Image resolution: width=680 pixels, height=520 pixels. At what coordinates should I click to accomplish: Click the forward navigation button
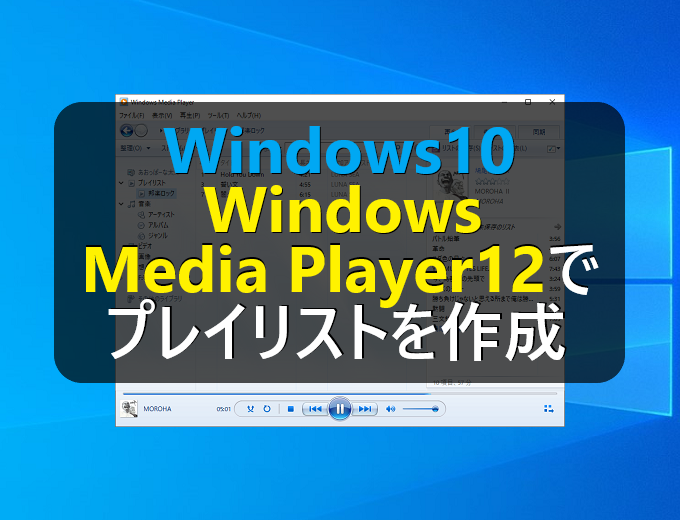[141, 131]
